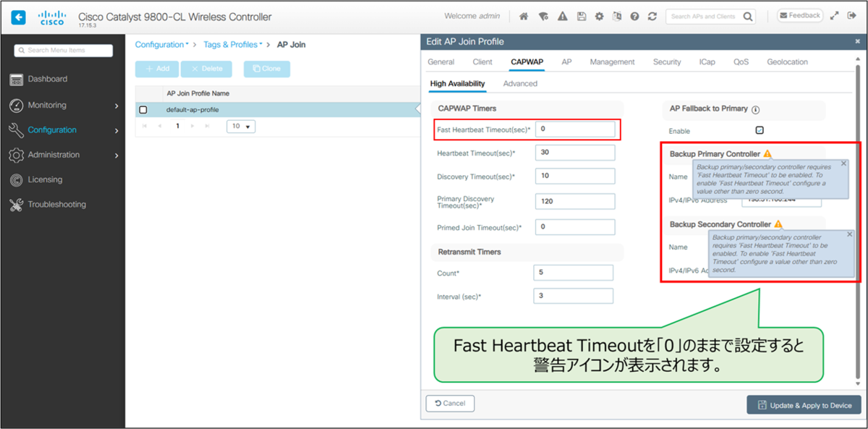The width and height of the screenshot is (868, 429).
Task: Go to the Home icon in header
Action: [524, 16]
